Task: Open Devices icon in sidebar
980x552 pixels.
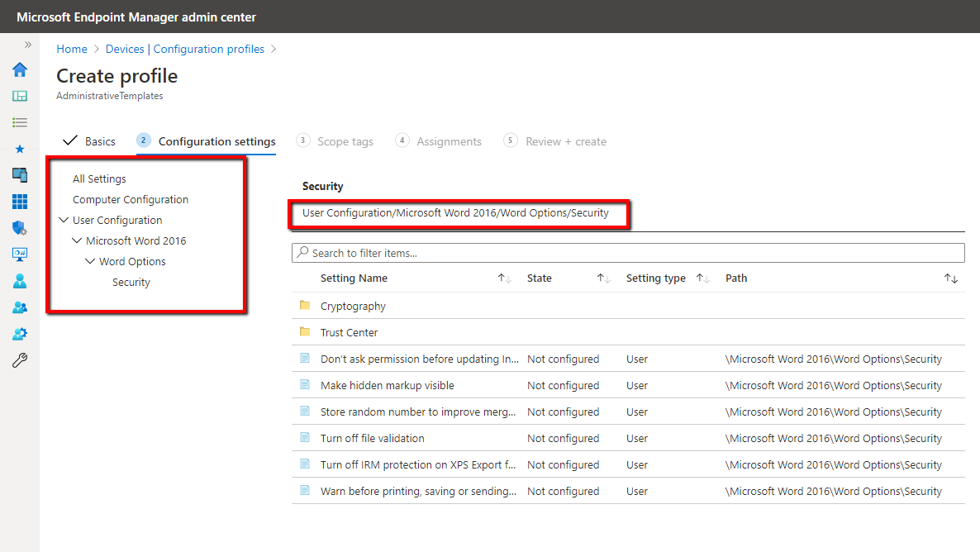Action: (x=19, y=175)
